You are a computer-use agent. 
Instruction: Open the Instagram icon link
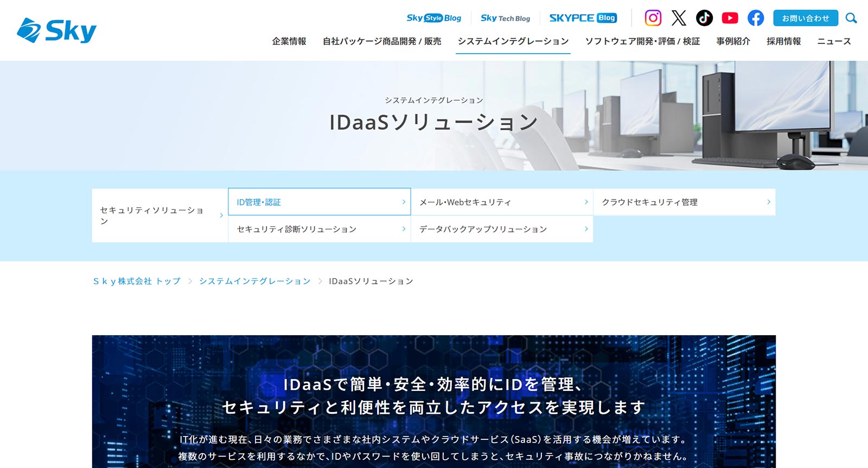click(653, 18)
